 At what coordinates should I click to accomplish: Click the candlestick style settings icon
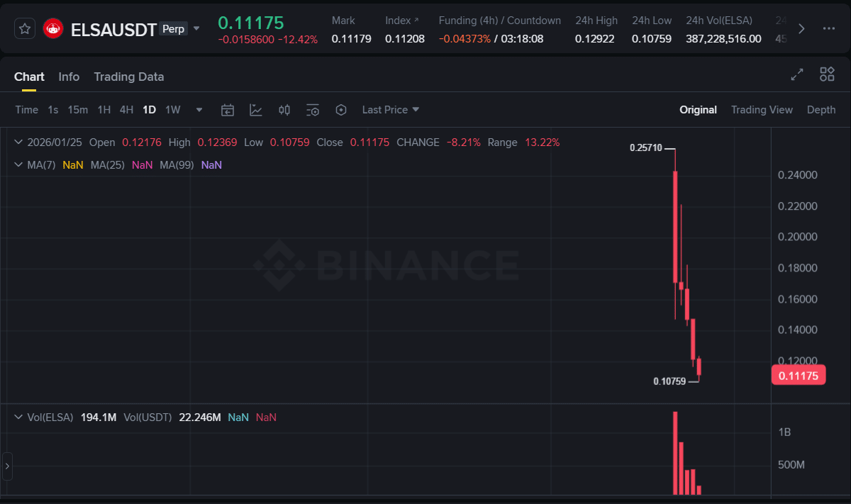pyautogui.click(x=284, y=110)
